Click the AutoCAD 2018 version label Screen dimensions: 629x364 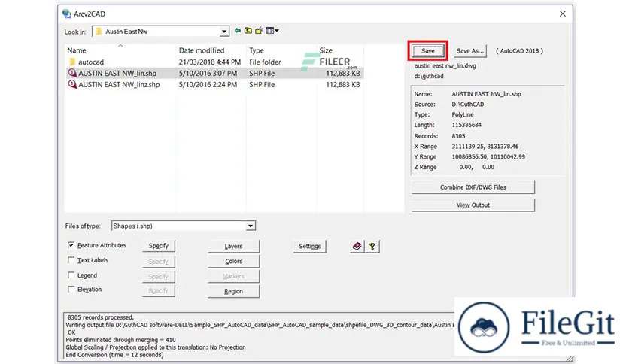(x=519, y=51)
